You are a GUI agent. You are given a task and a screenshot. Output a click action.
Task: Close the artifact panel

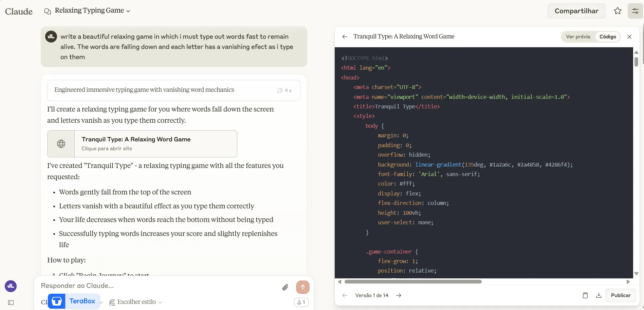pyautogui.click(x=629, y=37)
